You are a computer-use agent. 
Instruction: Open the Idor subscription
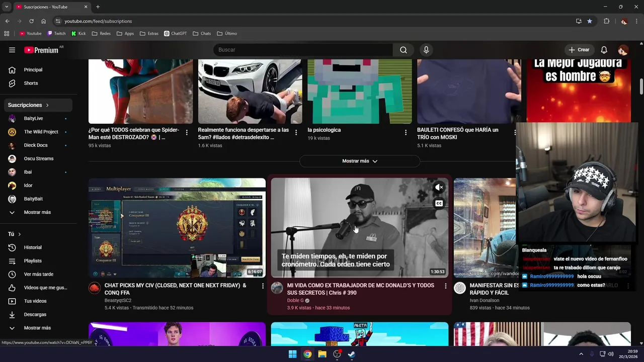point(39,186)
